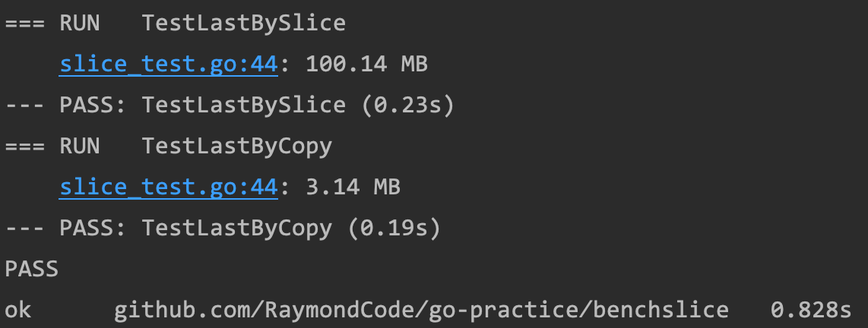Screen dimensions: 868x328
Task: Click TestLastByCopy in the PASS result line
Action: click(236, 228)
